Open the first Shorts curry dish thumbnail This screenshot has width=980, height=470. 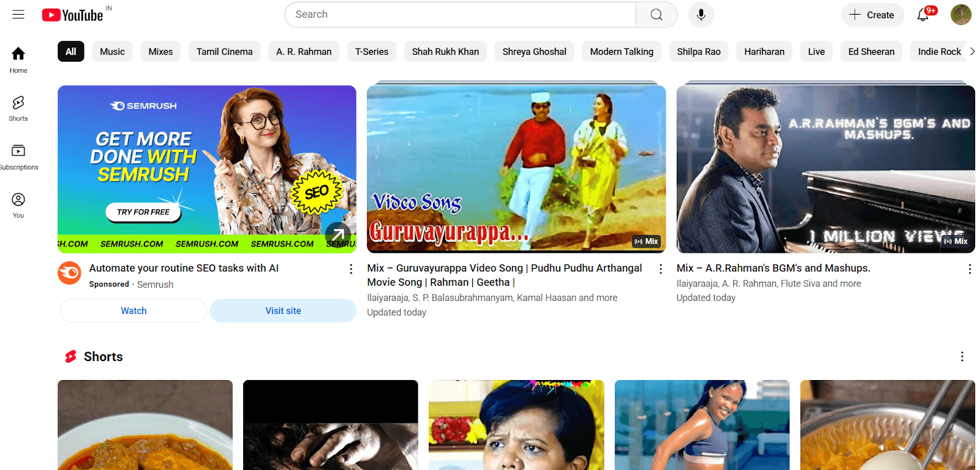tap(145, 425)
